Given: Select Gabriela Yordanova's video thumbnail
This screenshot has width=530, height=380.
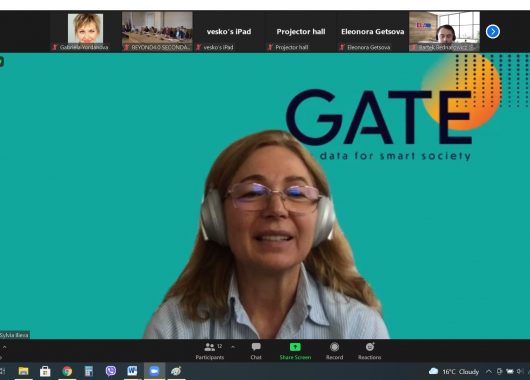Looking at the screenshot, I should pyautogui.click(x=86, y=31).
